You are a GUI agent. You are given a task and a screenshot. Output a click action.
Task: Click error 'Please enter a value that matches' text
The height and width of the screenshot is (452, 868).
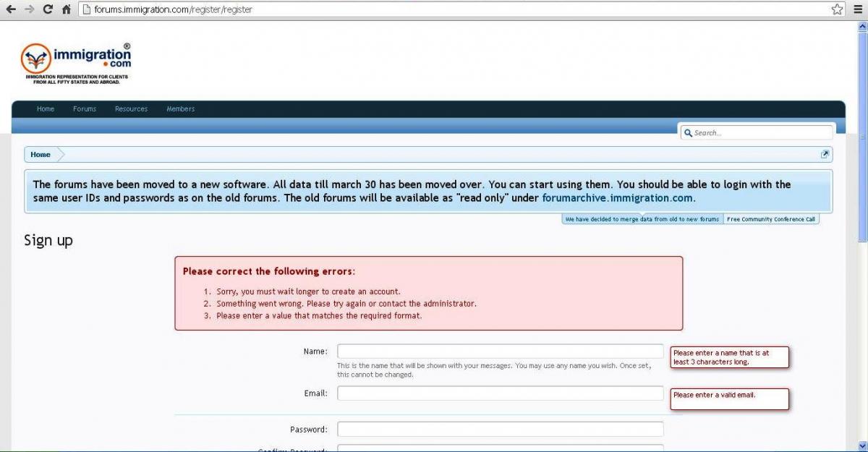pos(319,316)
